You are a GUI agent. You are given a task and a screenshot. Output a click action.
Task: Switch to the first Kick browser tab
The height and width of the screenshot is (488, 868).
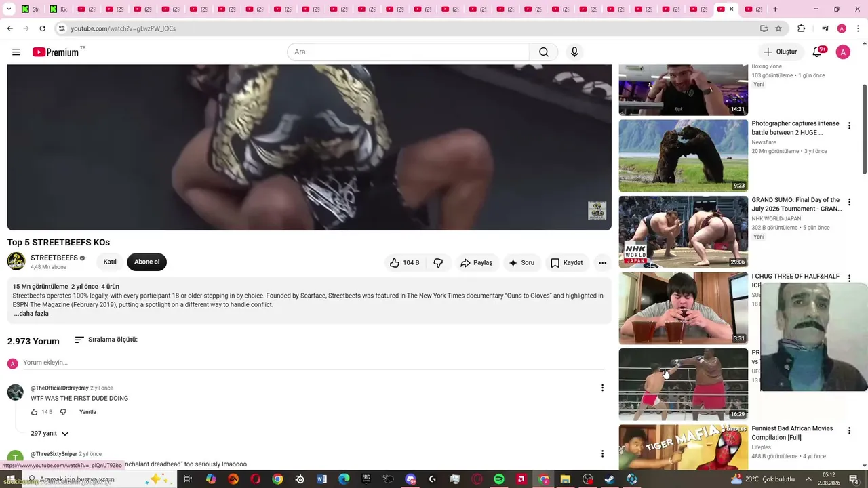[x=31, y=9]
